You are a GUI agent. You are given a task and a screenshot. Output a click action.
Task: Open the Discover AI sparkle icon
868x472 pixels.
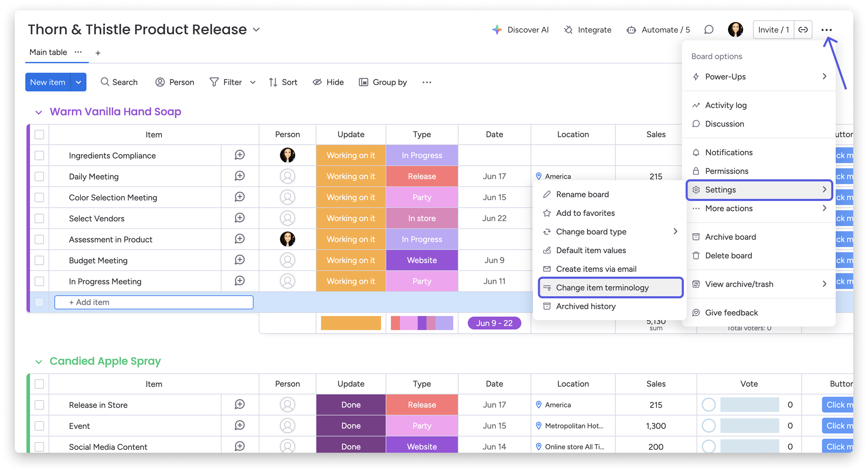pos(497,30)
